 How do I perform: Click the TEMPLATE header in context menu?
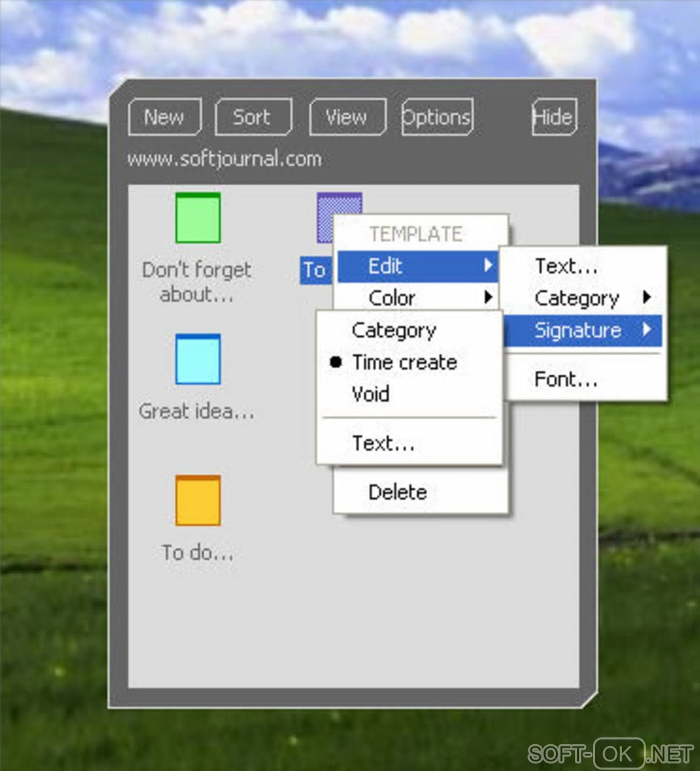(x=416, y=234)
